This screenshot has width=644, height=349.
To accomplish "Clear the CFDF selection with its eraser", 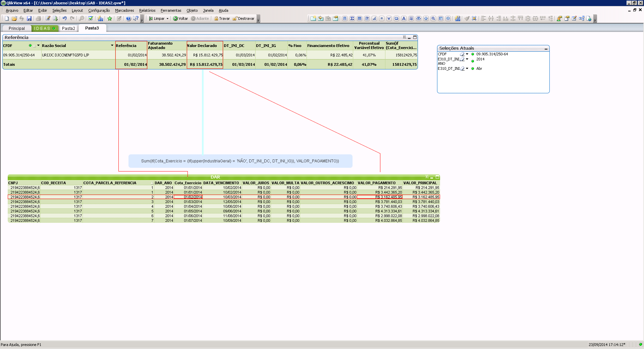I will pyautogui.click(x=462, y=54).
